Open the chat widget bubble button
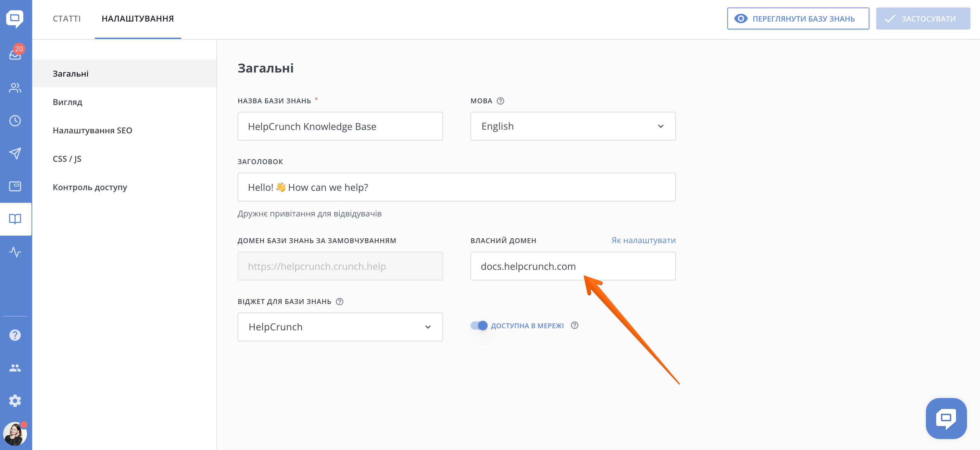The height and width of the screenshot is (450, 980). (x=946, y=418)
